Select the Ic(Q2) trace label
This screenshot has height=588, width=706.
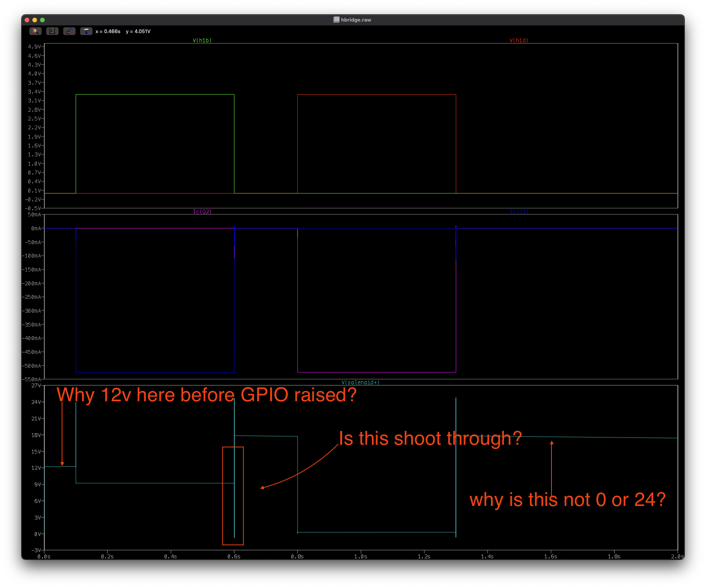(x=202, y=211)
